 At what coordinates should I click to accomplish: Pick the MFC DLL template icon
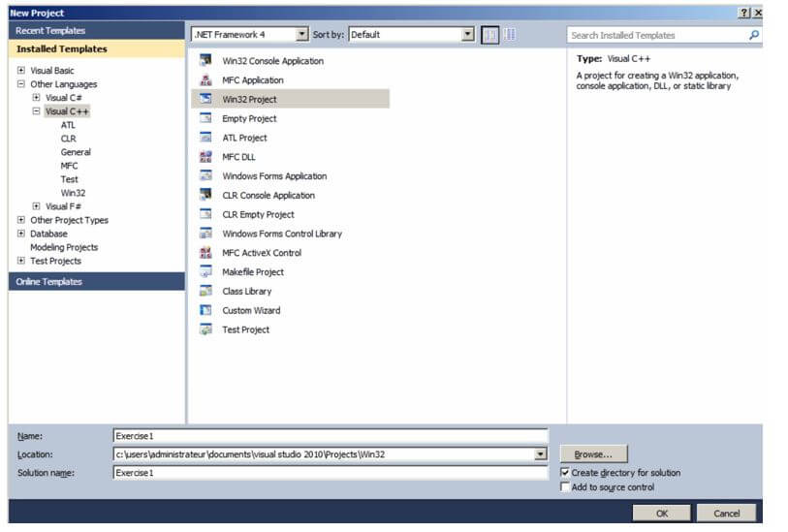coord(205,157)
